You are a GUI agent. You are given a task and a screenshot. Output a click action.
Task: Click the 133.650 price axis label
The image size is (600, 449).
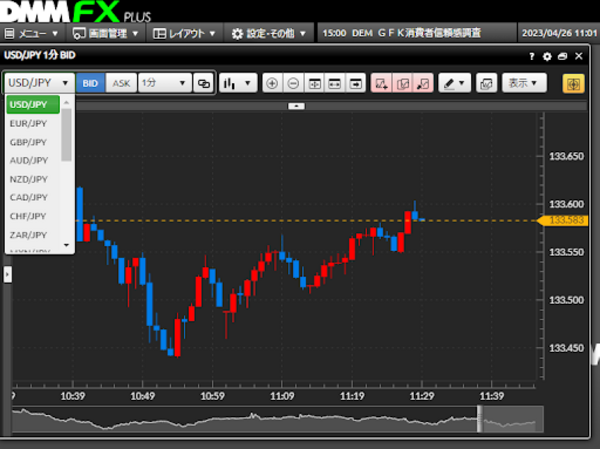pos(566,156)
